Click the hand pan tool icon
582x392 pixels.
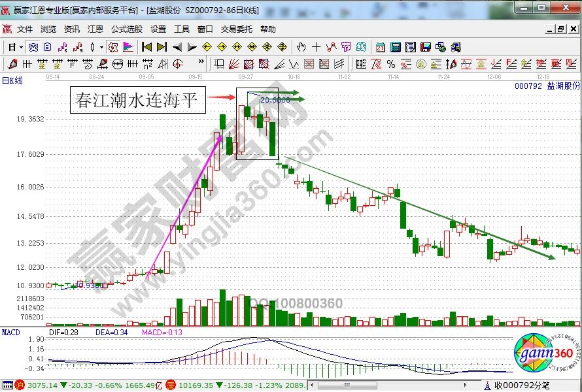click(x=301, y=47)
